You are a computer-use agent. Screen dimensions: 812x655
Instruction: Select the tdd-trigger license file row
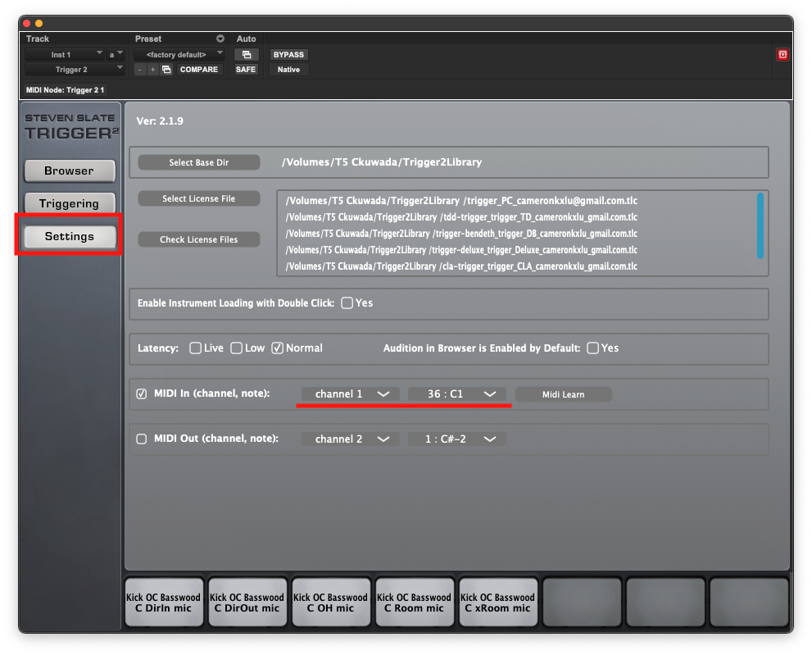461,217
